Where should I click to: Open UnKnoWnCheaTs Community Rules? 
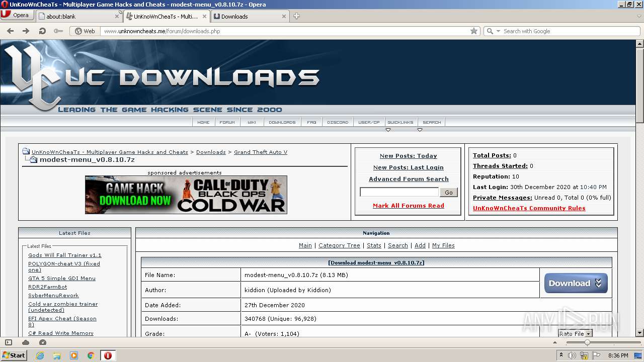[x=529, y=208]
